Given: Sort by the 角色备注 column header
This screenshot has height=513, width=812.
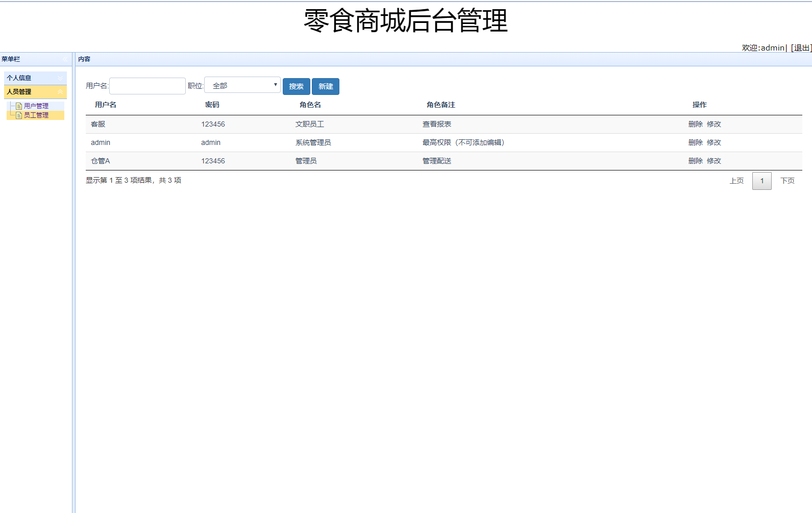Looking at the screenshot, I should [441, 105].
